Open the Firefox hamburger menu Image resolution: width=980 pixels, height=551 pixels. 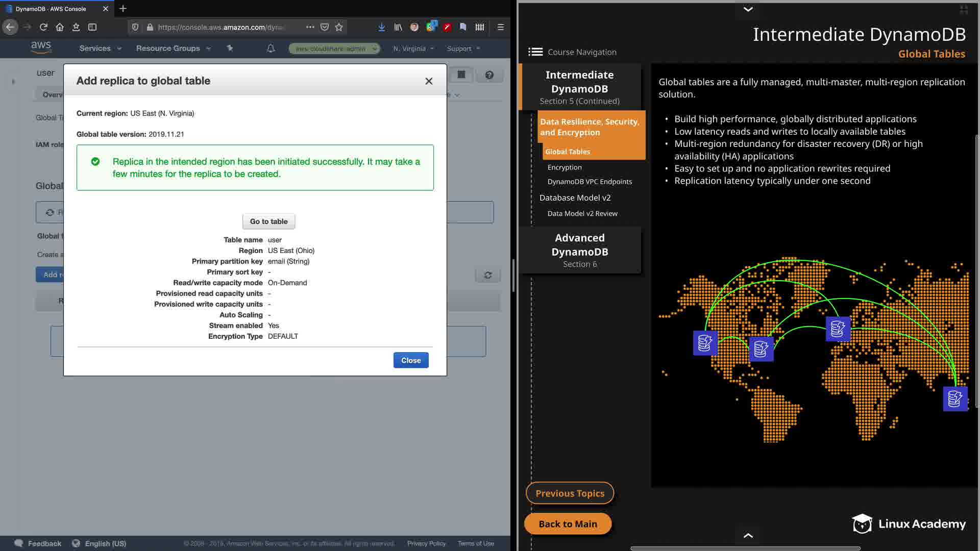pyautogui.click(x=500, y=27)
